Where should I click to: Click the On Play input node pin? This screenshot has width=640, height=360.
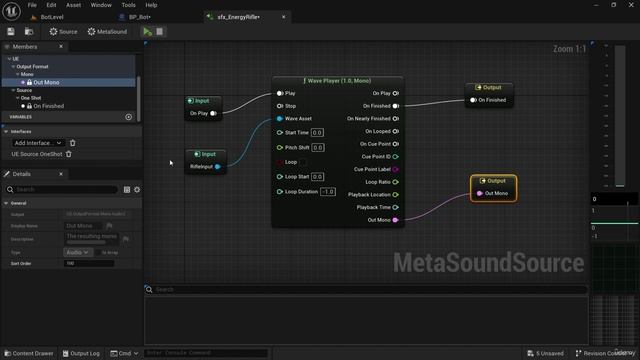[x=213, y=113]
